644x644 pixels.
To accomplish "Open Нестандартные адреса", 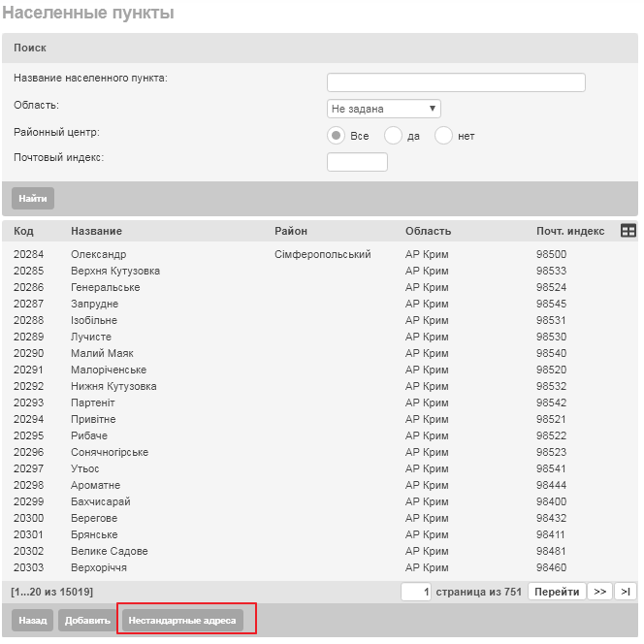I will click(182, 621).
